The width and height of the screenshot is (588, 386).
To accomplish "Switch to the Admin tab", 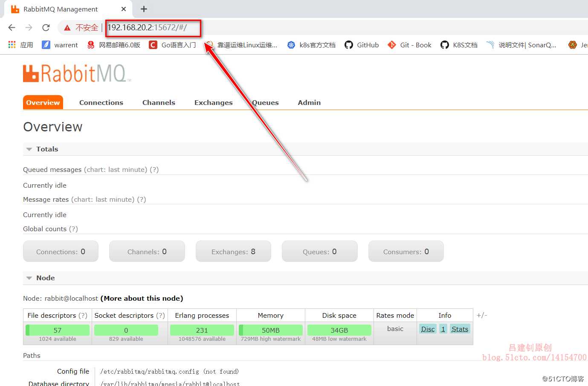I will pyautogui.click(x=309, y=102).
